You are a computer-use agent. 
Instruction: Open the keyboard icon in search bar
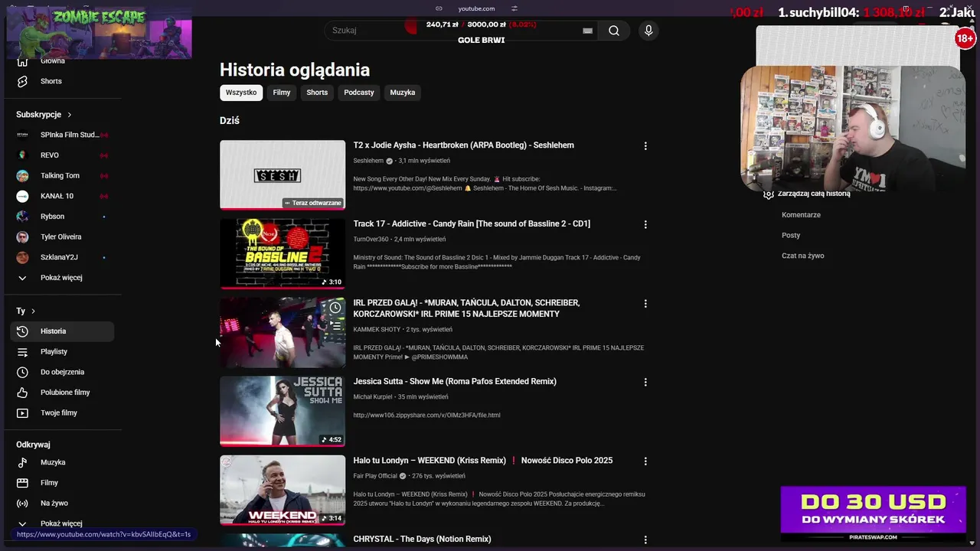587,31
